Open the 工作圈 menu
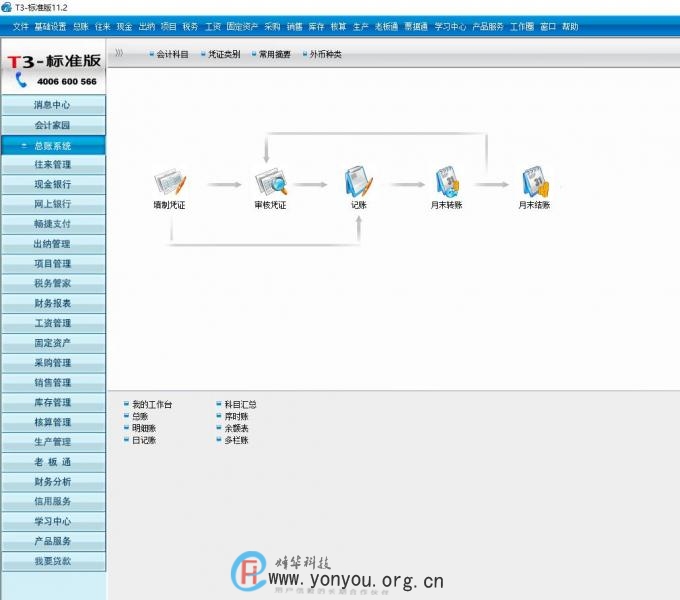 pyautogui.click(x=522, y=27)
